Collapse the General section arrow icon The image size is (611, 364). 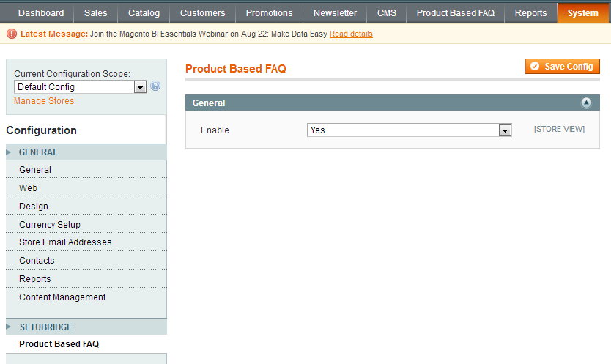(586, 103)
